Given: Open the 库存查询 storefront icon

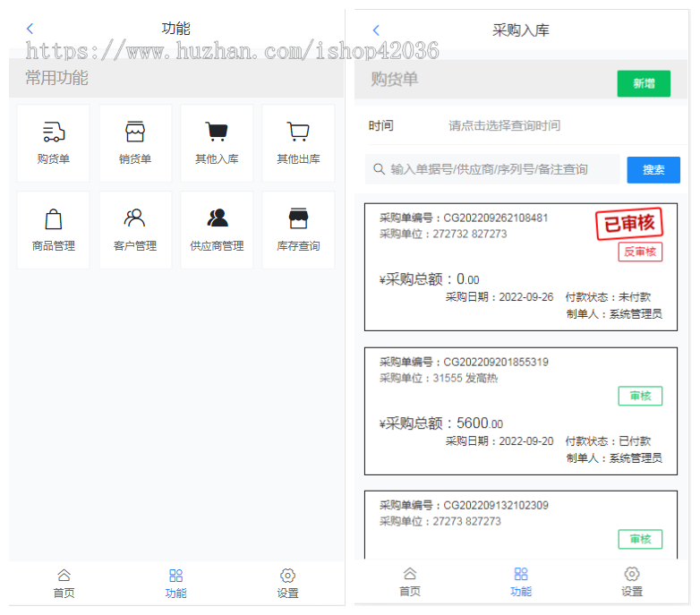Looking at the screenshot, I should [x=298, y=218].
